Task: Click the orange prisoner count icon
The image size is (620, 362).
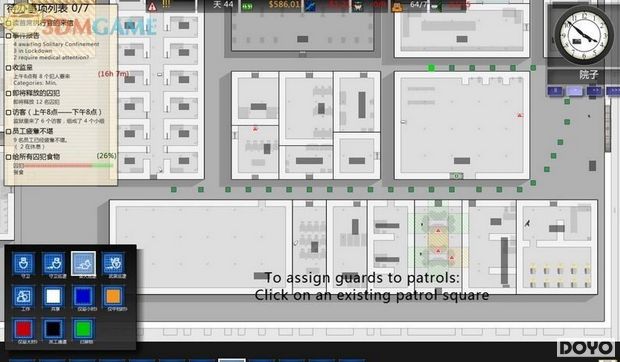Action: [397, 6]
